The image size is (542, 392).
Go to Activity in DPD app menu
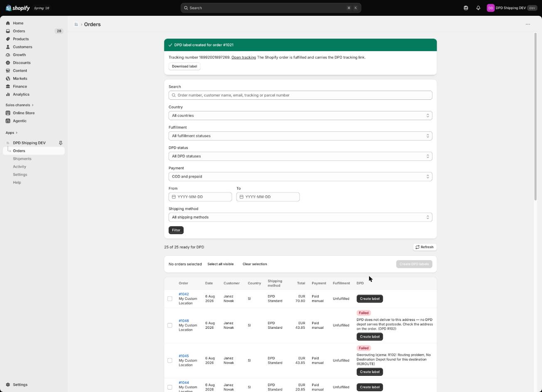20,167
